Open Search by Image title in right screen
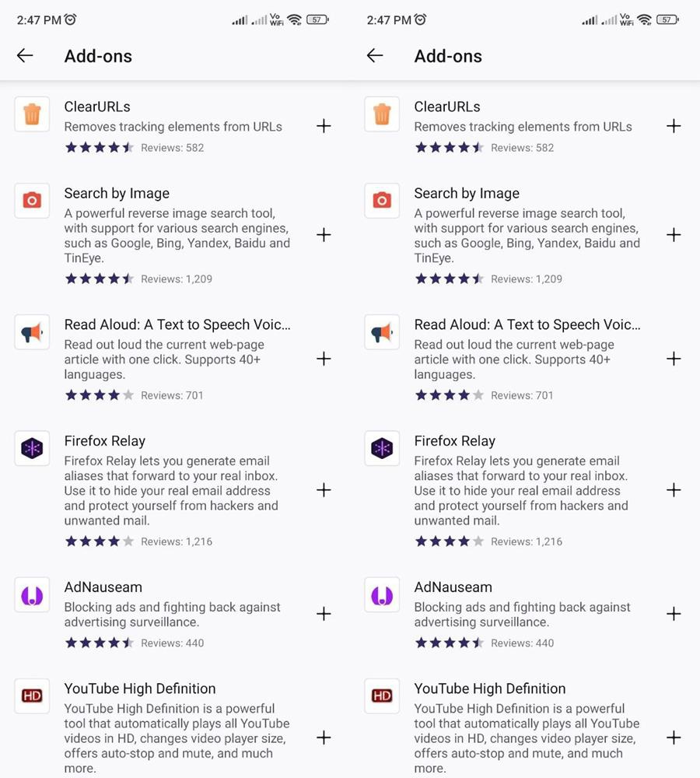Image resolution: width=700 pixels, height=778 pixels. pos(467,194)
